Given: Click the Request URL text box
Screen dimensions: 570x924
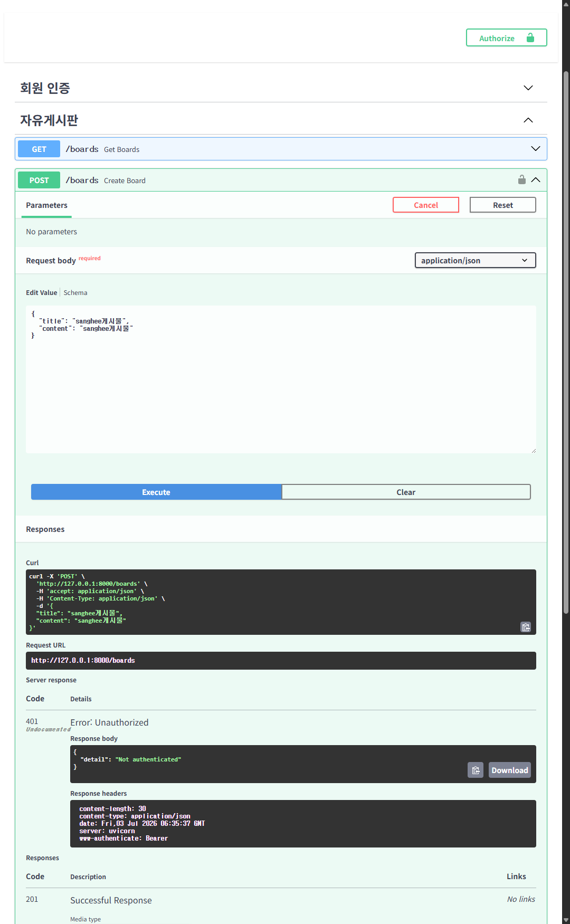Looking at the screenshot, I should [281, 661].
